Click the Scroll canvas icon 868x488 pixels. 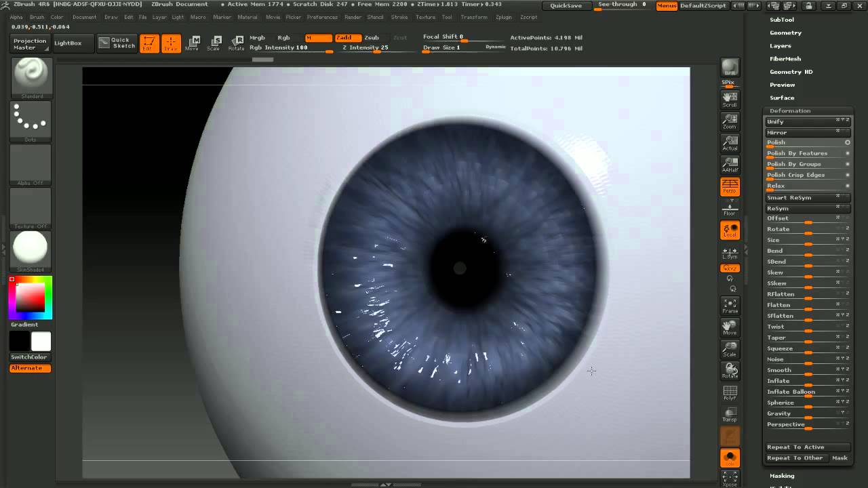coord(730,100)
